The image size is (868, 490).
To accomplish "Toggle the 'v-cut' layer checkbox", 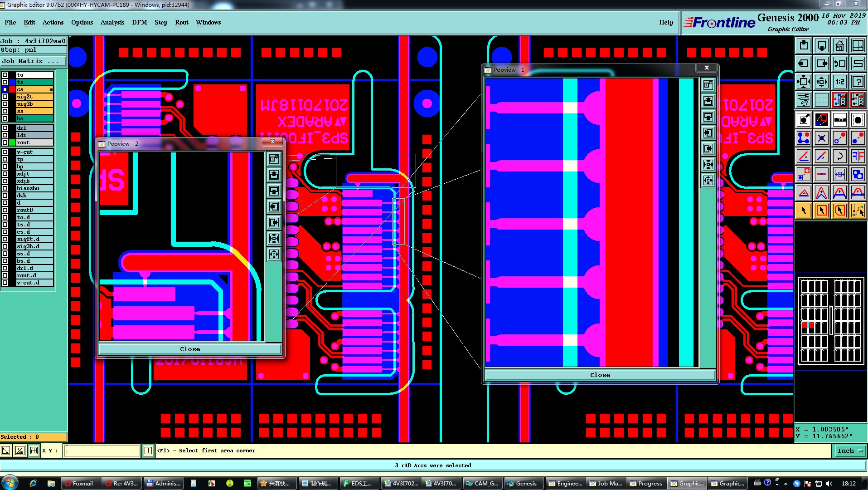I will 5,152.
